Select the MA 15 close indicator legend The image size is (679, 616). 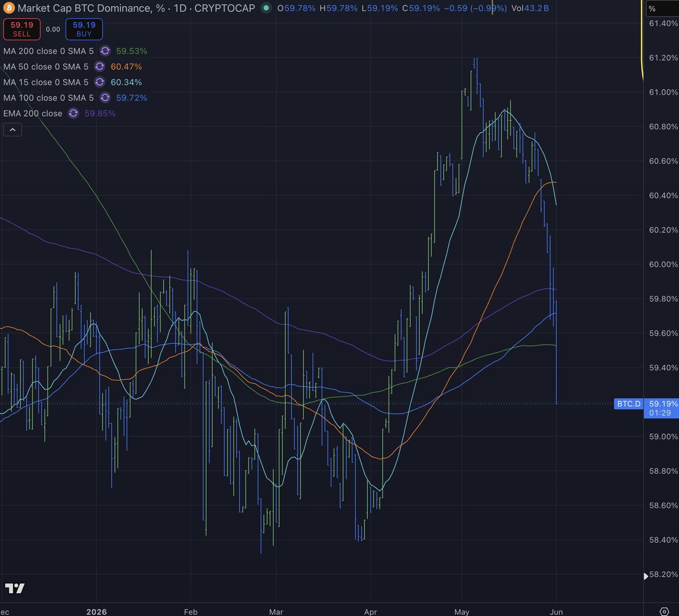[x=46, y=82]
